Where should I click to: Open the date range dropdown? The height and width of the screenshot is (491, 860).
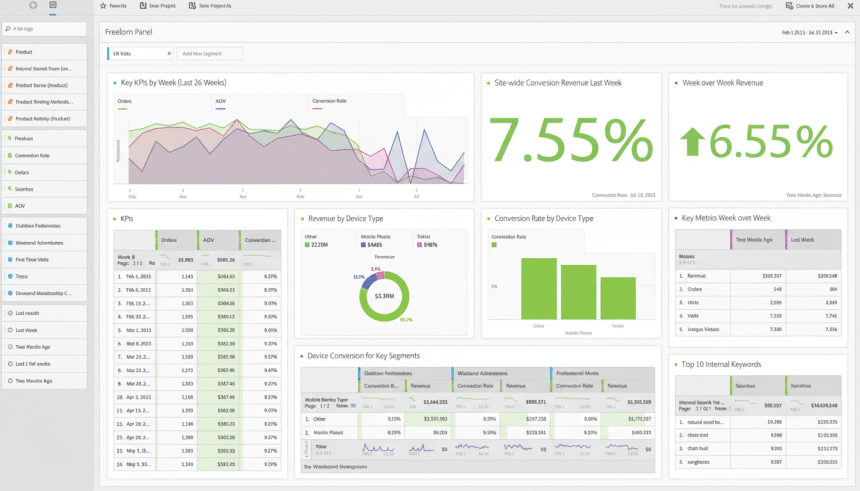pos(808,32)
